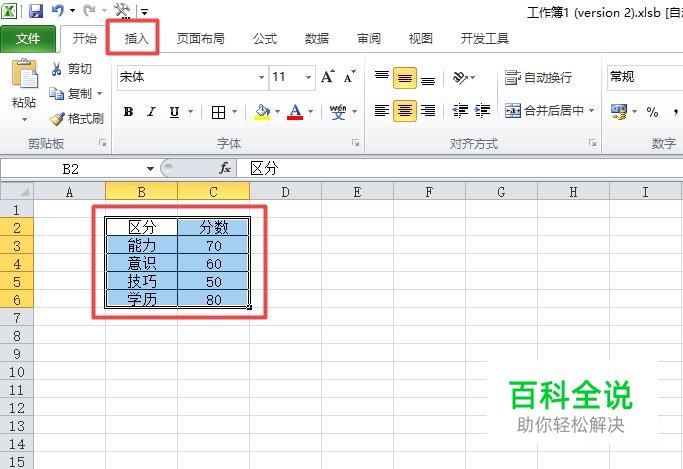Screen dimensions: 683x469
Task: Expand the 合并后居中 dropdown arrow
Action: [x=592, y=111]
